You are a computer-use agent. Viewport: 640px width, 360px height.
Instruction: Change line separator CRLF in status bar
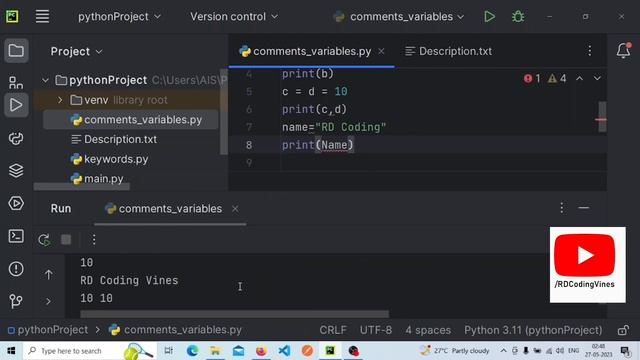coord(333,330)
